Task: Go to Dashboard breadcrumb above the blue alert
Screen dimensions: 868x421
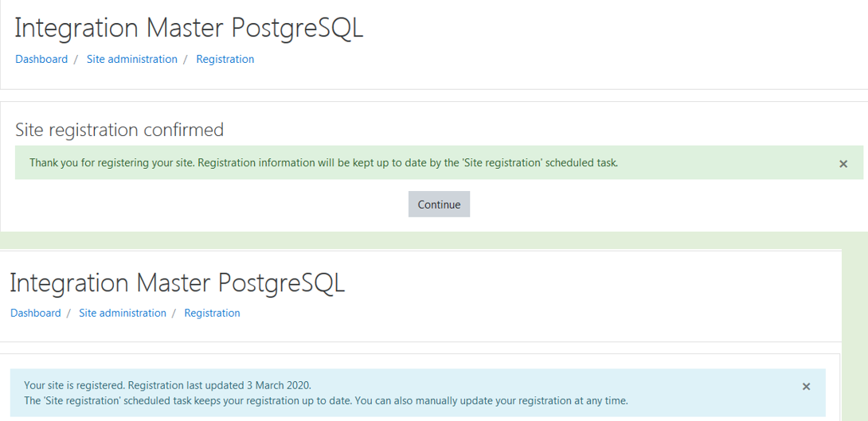Action: (x=35, y=313)
